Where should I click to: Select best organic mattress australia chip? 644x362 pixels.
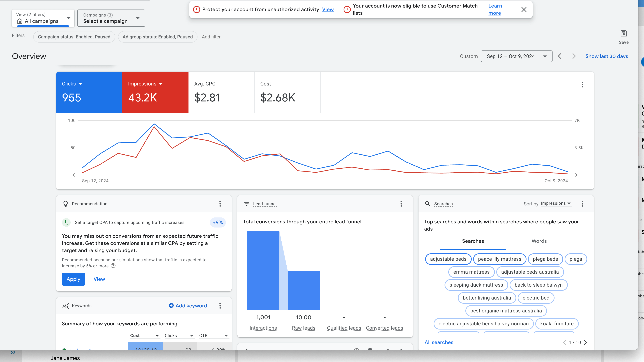coord(506,311)
